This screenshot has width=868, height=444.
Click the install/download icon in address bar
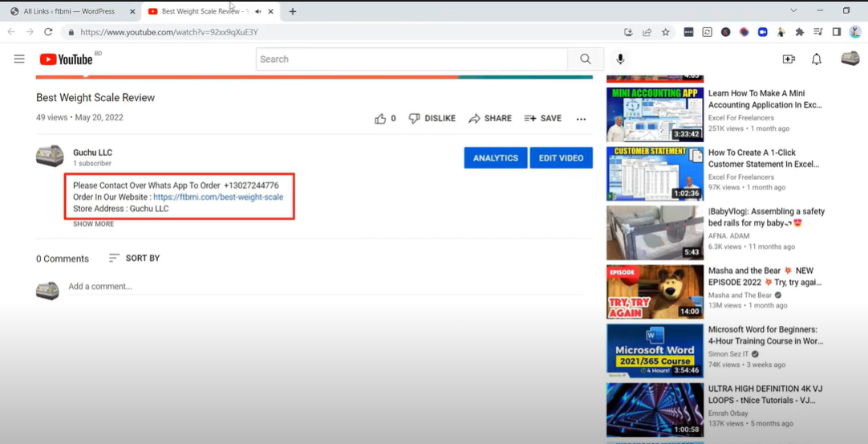point(628,32)
